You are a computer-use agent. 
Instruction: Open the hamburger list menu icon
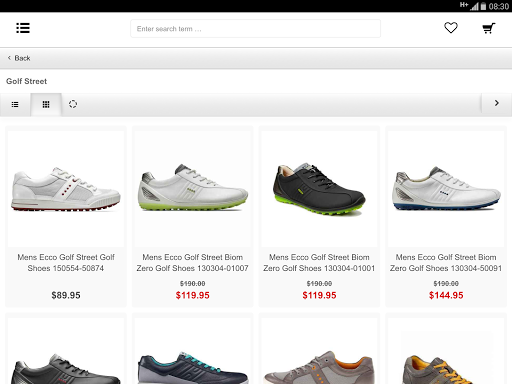click(23, 28)
